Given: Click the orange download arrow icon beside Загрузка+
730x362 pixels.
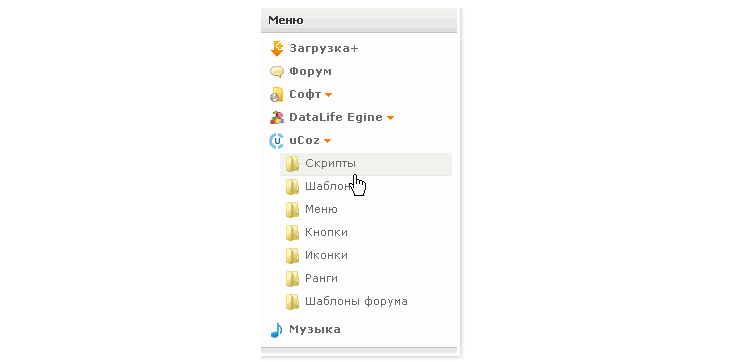Looking at the screenshot, I should click(x=277, y=48).
